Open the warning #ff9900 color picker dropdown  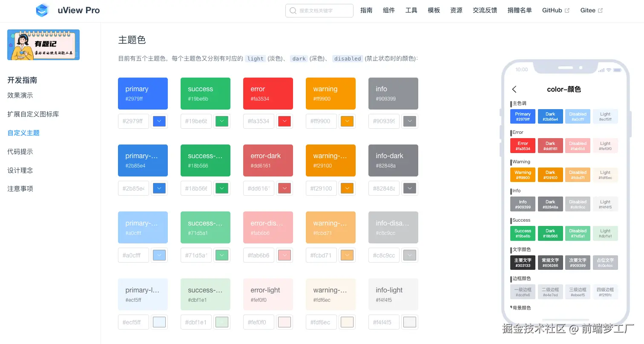point(347,121)
